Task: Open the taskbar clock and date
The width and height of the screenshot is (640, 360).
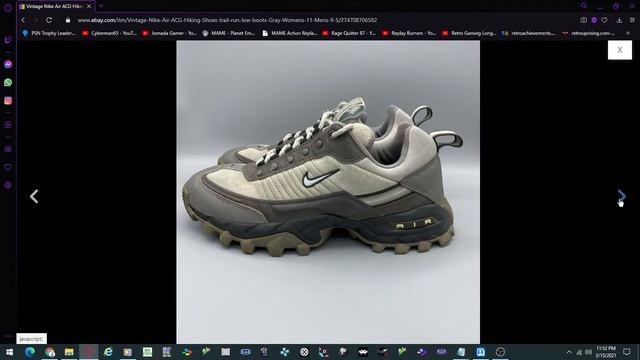Action: click(x=606, y=352)
